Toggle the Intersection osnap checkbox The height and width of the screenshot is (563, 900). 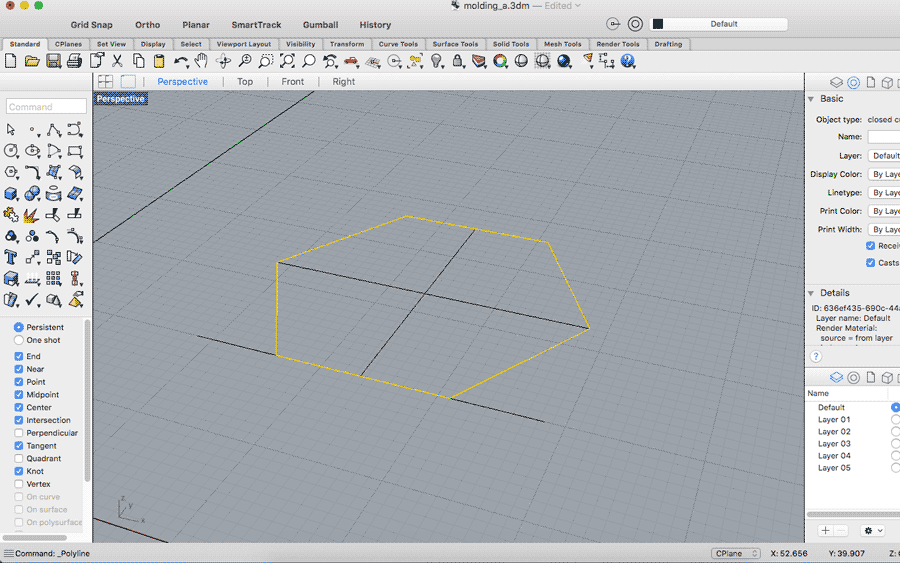19,420
